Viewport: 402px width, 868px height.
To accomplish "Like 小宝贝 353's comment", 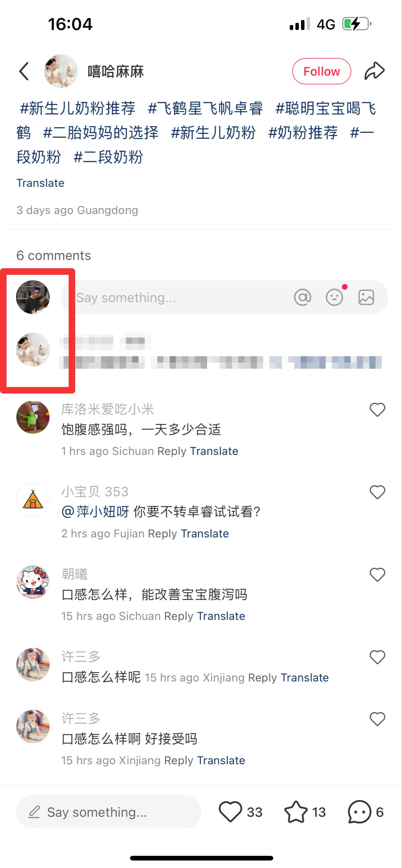I will [x=377, y=492].
